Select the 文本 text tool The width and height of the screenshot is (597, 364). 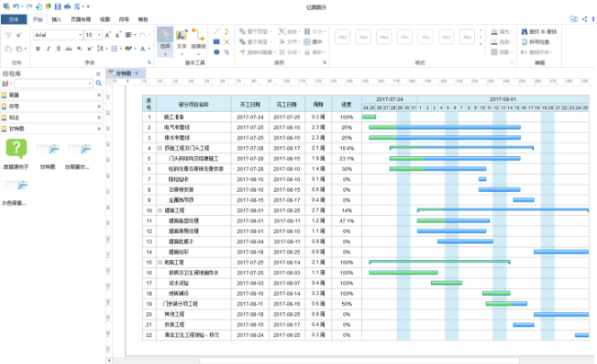181,39
